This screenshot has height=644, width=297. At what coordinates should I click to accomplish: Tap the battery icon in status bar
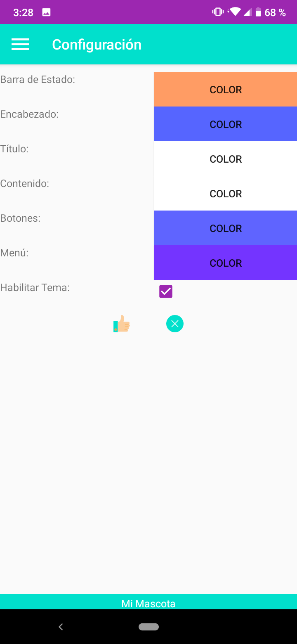click(258, 12)
